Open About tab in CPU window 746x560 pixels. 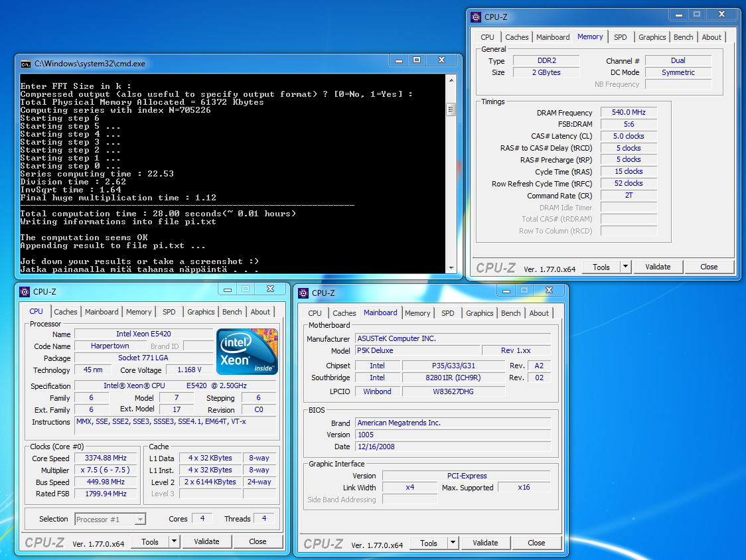260,312
